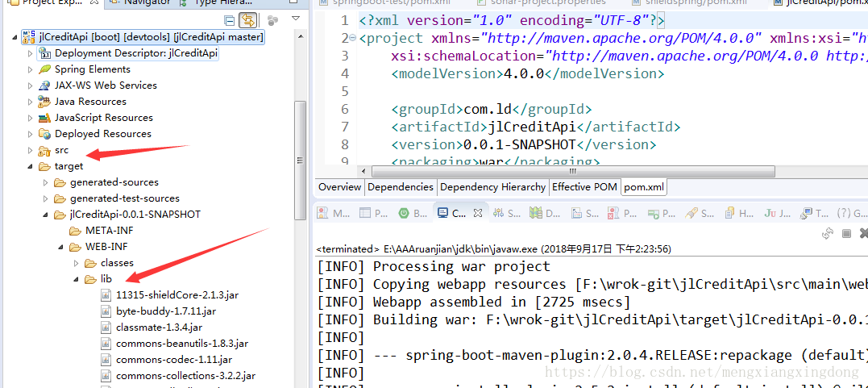Expand the Java Resources node
Screen dimensions: 868x388
pos(31,102)
